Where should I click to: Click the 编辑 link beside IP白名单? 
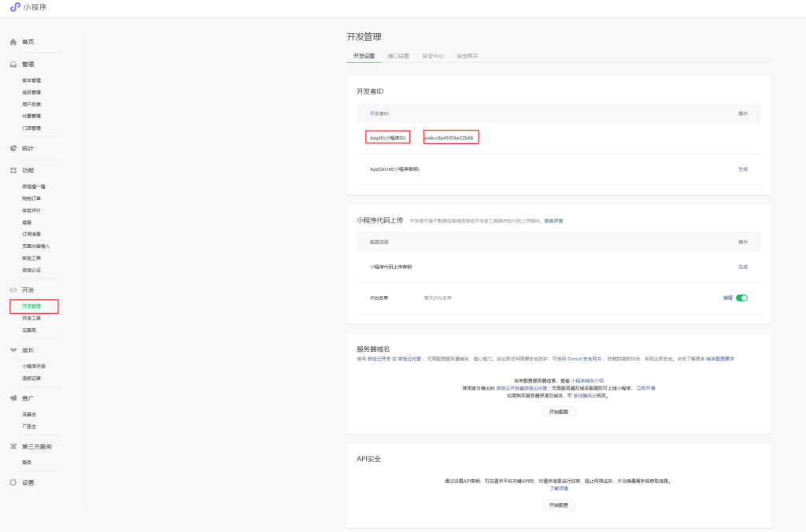point(727,298)
